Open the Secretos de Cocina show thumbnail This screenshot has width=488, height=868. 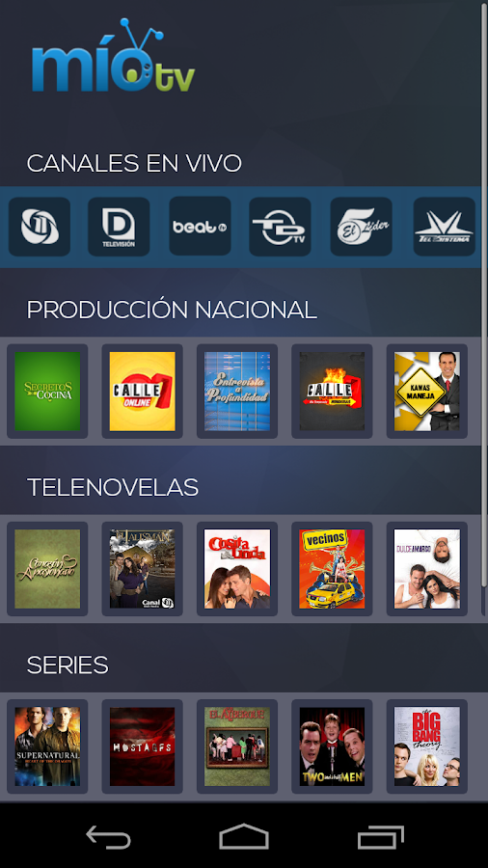(47, 392)
